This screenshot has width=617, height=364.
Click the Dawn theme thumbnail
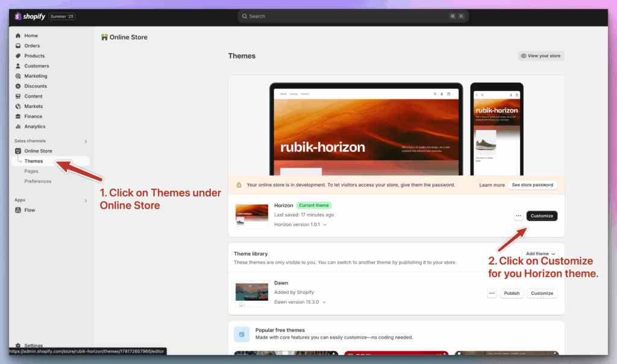click(x=252, y=293)
